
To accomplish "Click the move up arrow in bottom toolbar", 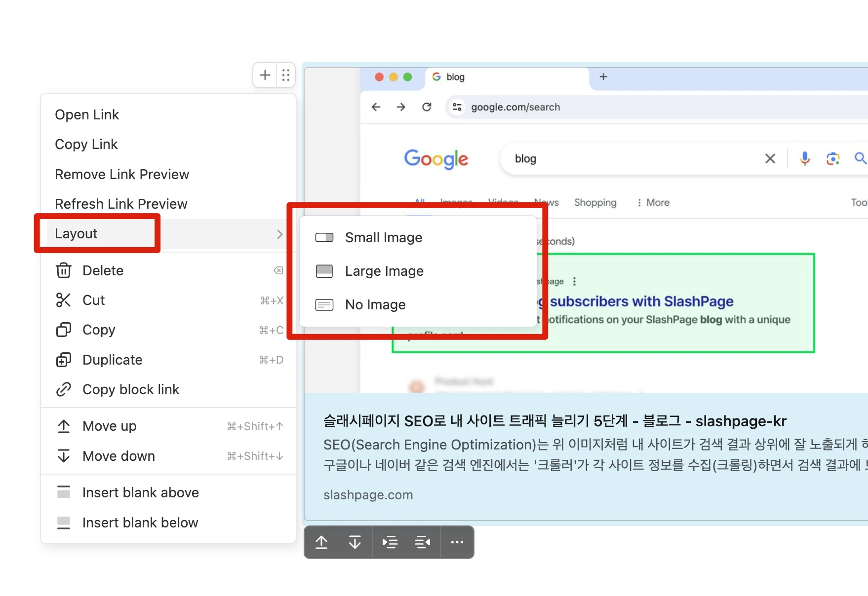I will 321,542.
